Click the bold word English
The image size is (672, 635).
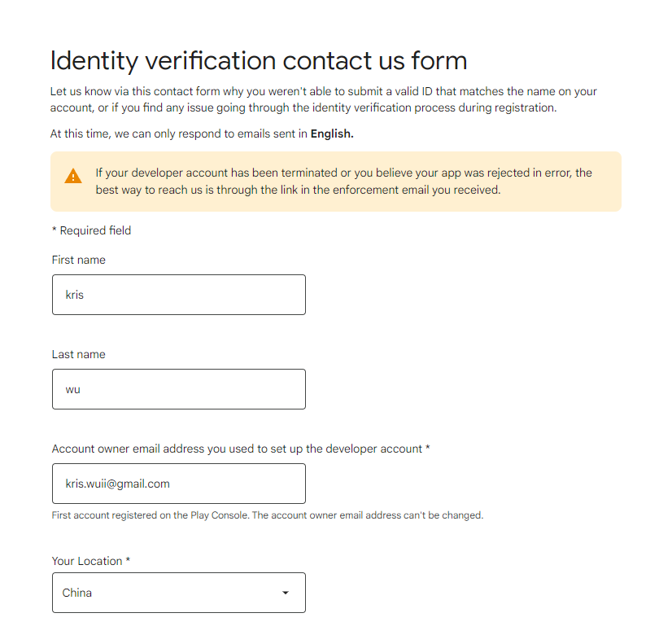point(332,134)
